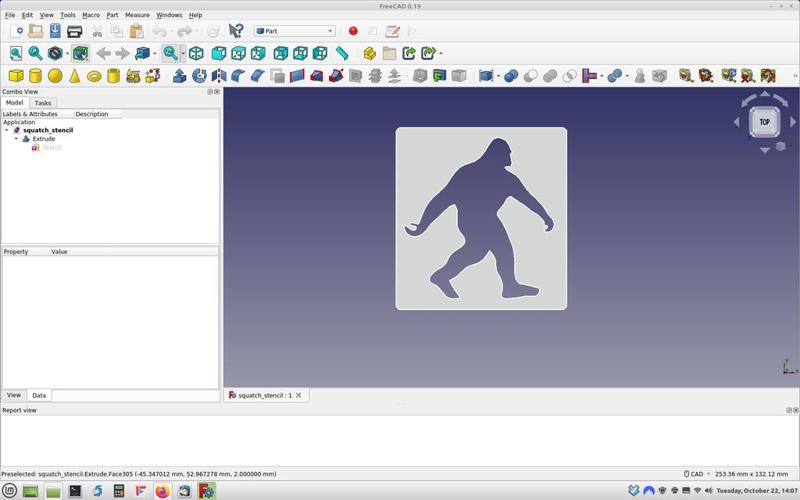
Task: Rotate view using navigation cube right arrow
Action: click(x=793, y=122)
